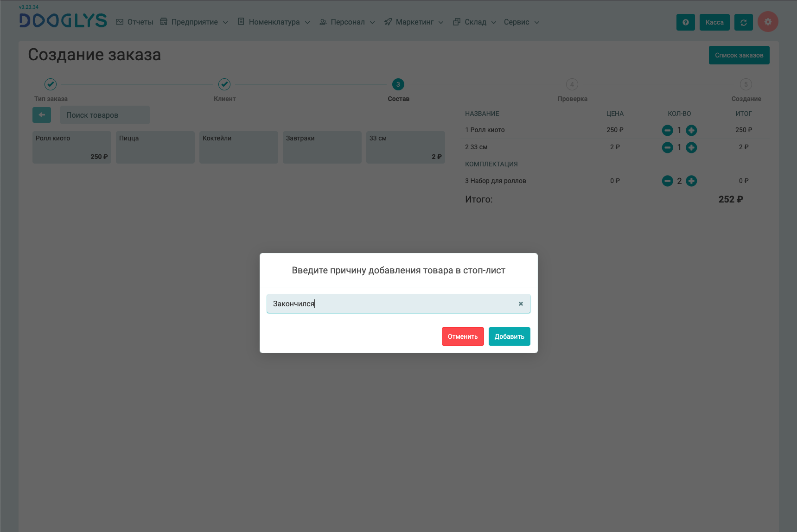This screenshot has height=532, width=797.
Task: Expand the Сервис dropdown menu
Action: click(522, 22)
